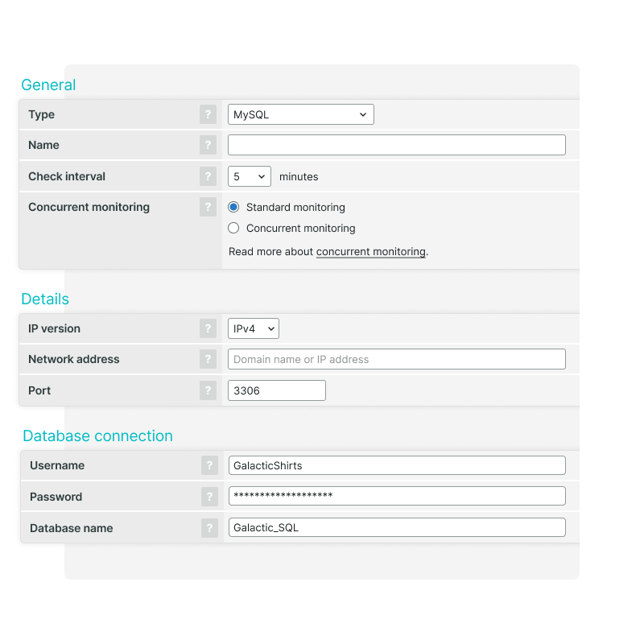The image size is (644, 644).
Task: Open the Check interval help icon
Action: click(208, 176)
